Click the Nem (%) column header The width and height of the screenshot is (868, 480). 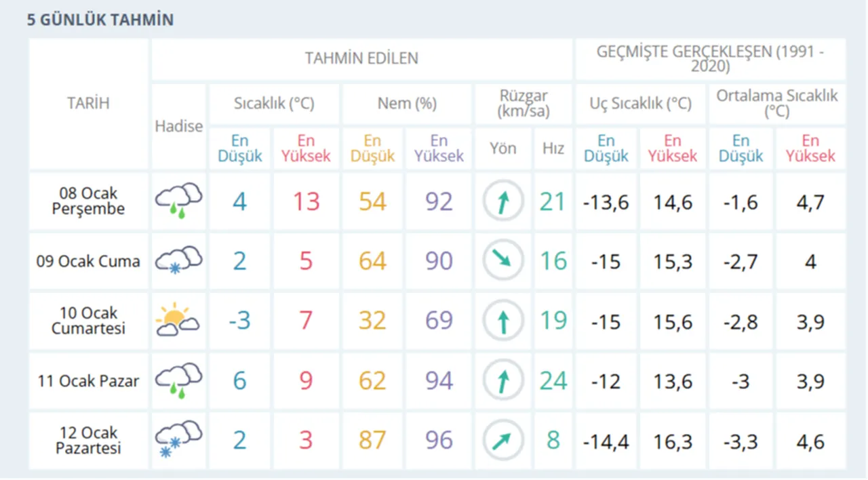[x=406, y=103]
